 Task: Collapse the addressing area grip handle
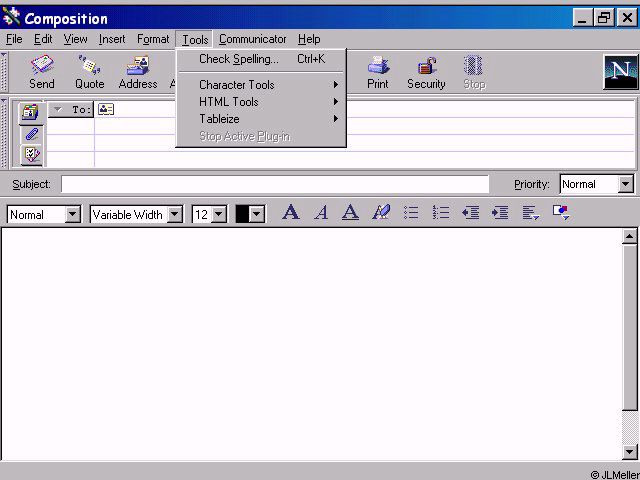[4, 132]
